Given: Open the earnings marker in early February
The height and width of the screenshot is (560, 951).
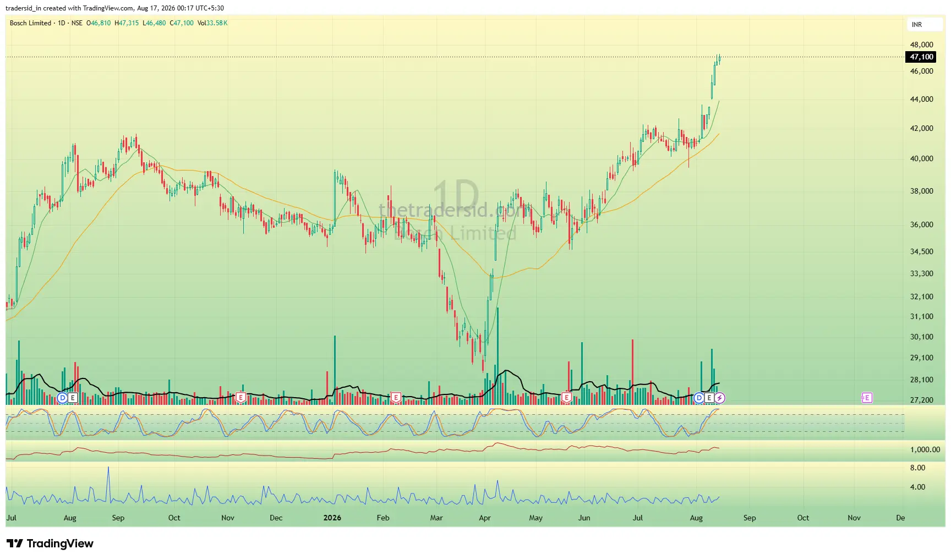Looking at the screenshot, I should coord(396,397).
